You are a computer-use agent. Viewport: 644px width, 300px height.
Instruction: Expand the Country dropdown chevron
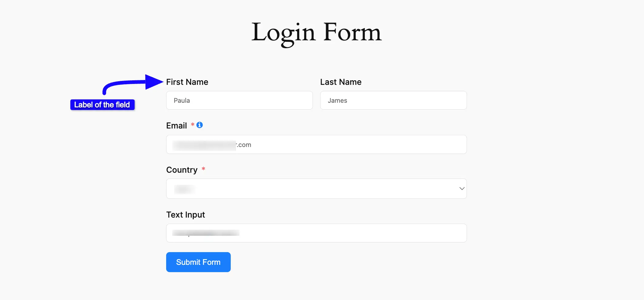462,188
